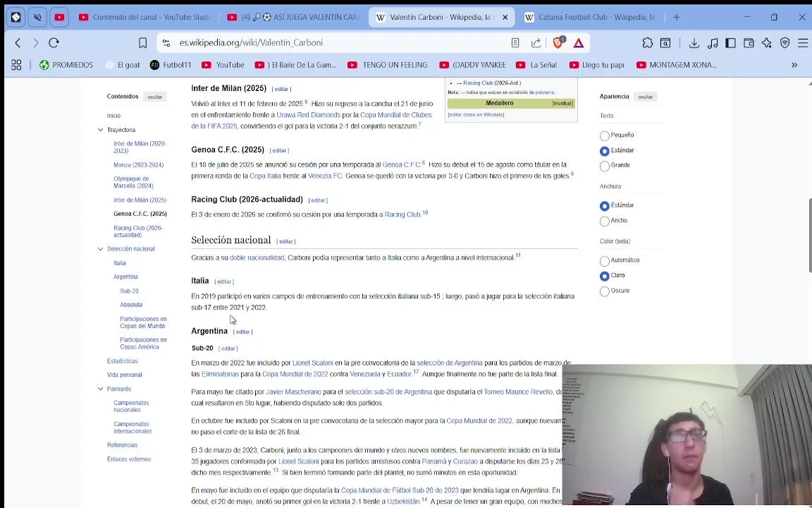Jump to Estadísticas in contents

click(x=122, y=361)
